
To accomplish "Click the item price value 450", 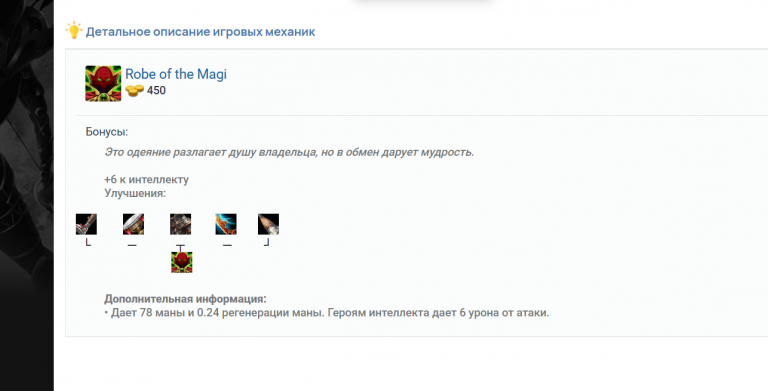I will point(156,91).
